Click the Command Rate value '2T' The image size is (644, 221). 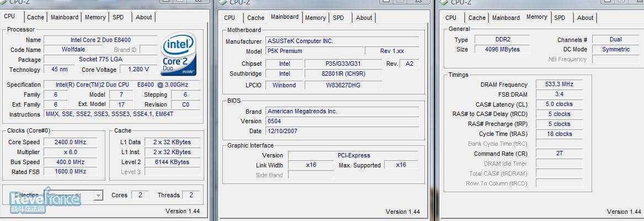coord(559,154)
